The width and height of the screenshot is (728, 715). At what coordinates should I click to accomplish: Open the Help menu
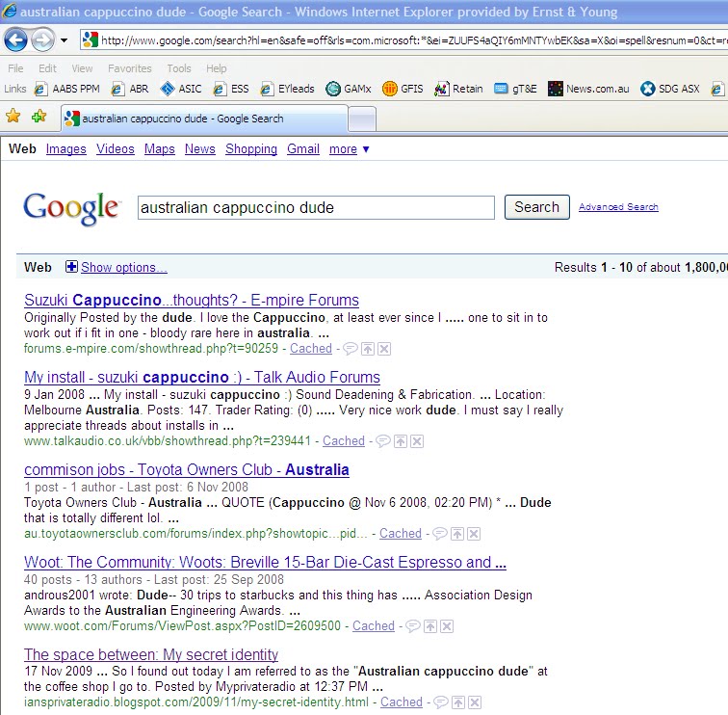pos(217,68)
